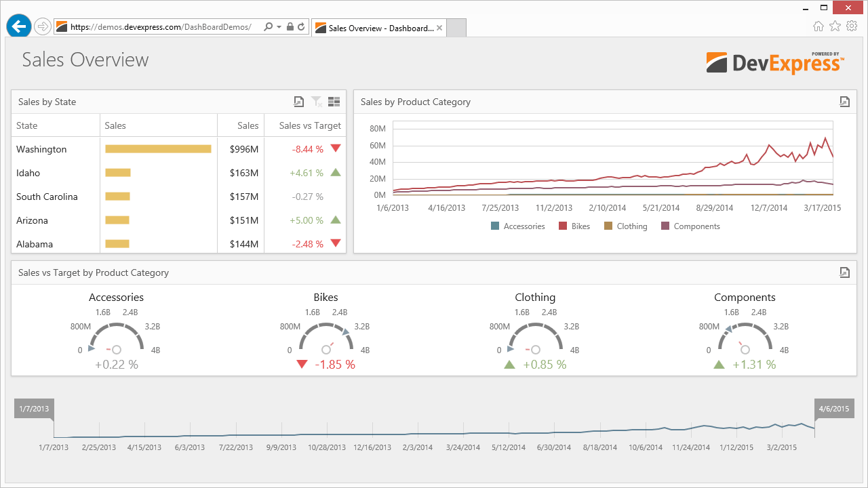Click the $996M sales value

click(244, 149)
